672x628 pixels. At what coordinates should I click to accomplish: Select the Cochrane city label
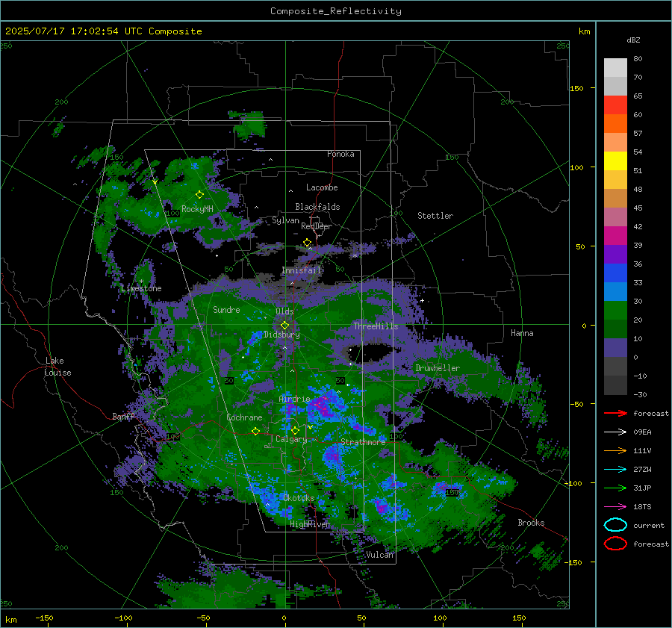(x=244, y=417)
